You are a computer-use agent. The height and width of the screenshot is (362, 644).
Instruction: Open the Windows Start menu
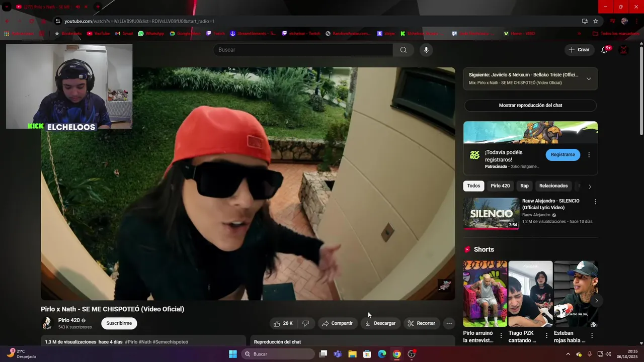click(233, 354)
